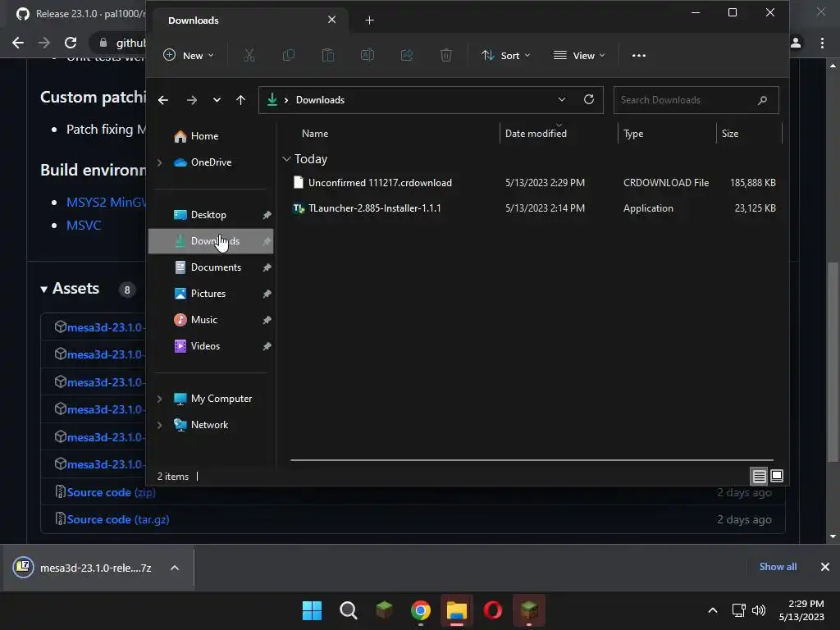Image resolution: width=840 pixels, height=630 pixels.
Task: Switch to details view layout icon
Action: (x=759, y=476)
